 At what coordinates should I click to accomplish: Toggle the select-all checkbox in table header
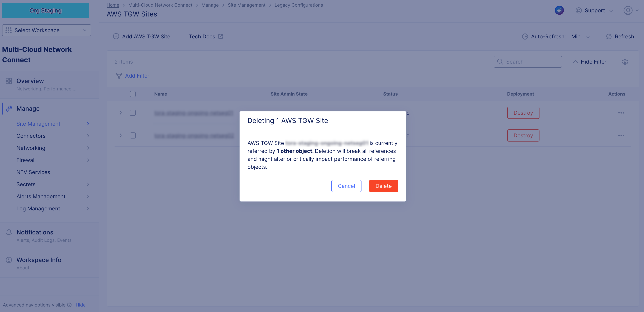click(133, 94)
